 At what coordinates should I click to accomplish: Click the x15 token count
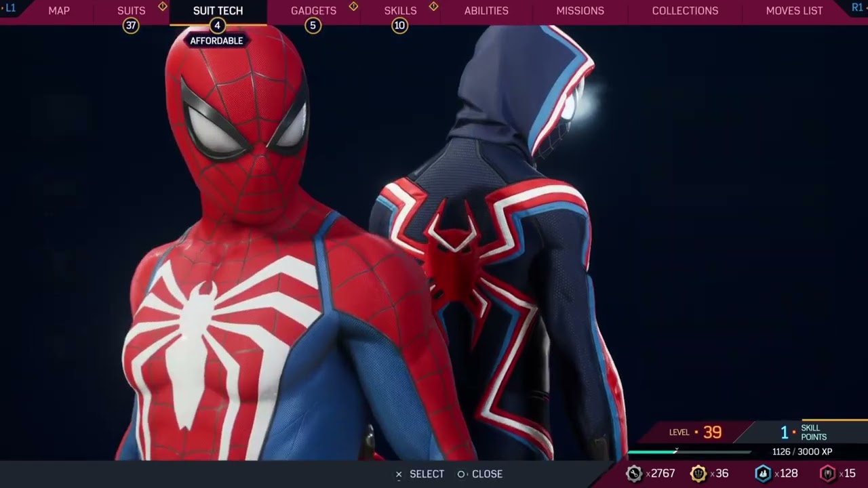(848, 474)
